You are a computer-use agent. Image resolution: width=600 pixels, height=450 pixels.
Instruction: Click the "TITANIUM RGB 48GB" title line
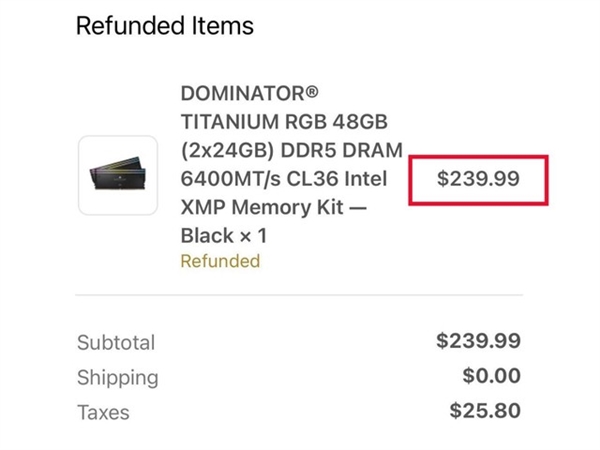pos(285,122)
